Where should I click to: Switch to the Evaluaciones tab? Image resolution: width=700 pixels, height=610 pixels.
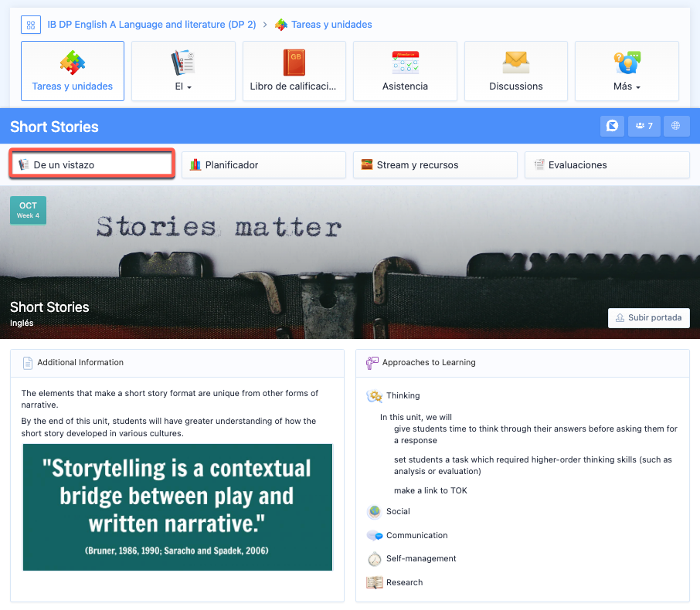[607, 164]
